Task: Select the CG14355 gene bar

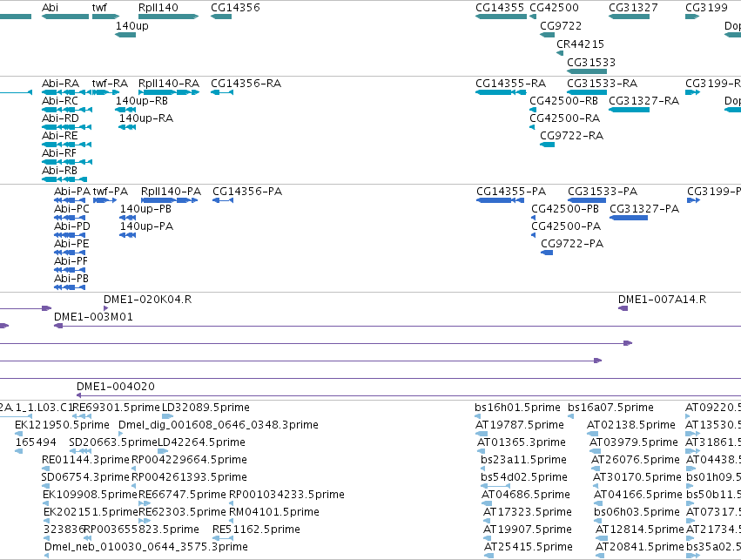Action: pyautogui.click(x=501, y=17)
